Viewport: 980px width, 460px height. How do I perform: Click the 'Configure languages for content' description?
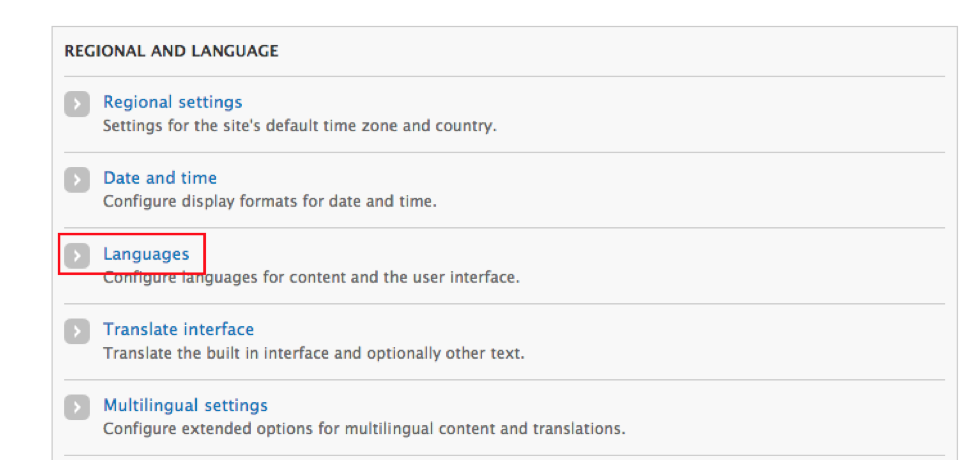click(x=312, y=278)
